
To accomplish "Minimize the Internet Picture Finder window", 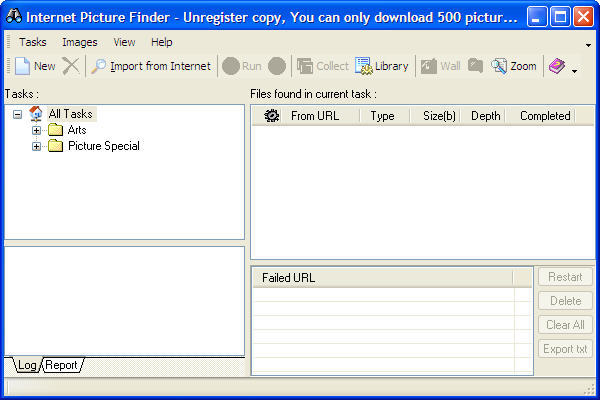I will [x=536, y=17].
